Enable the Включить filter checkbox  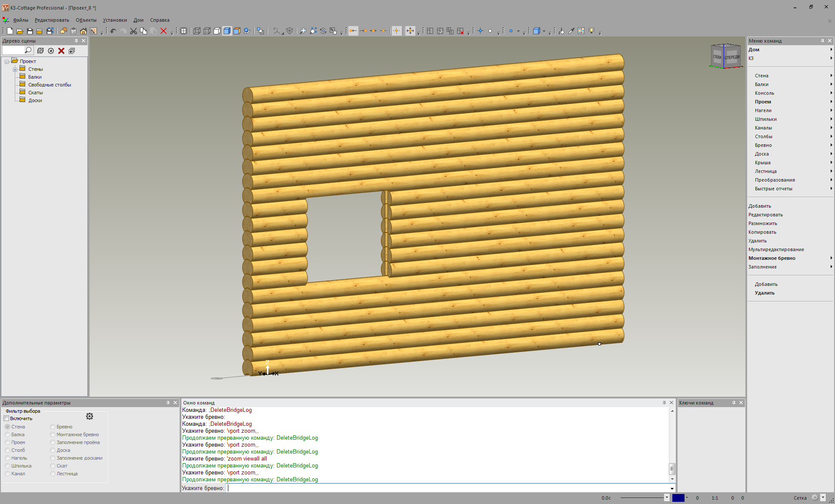click(7, 418)
